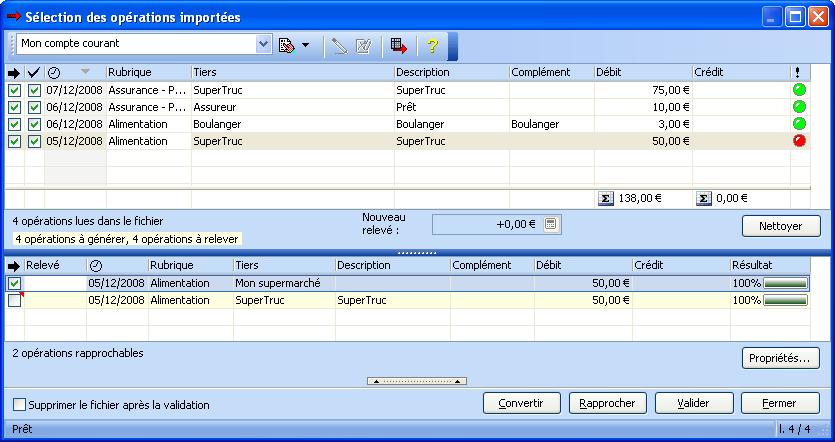Click the sigma icon next to 138,00 €
This screenshot has width=835, height=442.
[606, 198]
